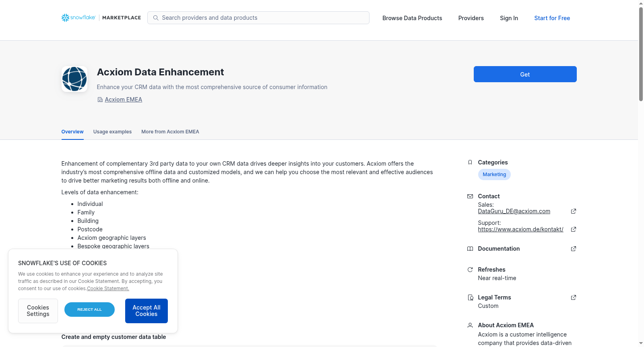
Task: Open the Cookie Statement link
Action: tap(108, 289)
